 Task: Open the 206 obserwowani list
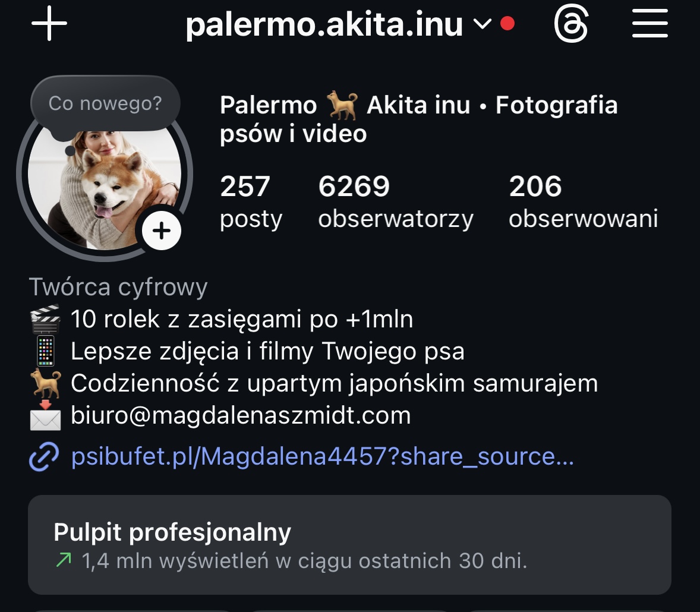pos(583,202)
